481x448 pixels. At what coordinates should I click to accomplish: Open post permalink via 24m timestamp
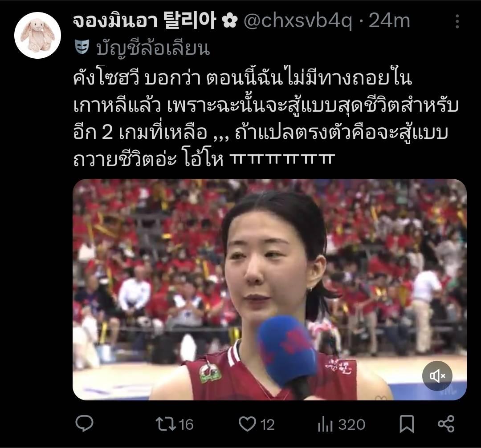(389, 21)
